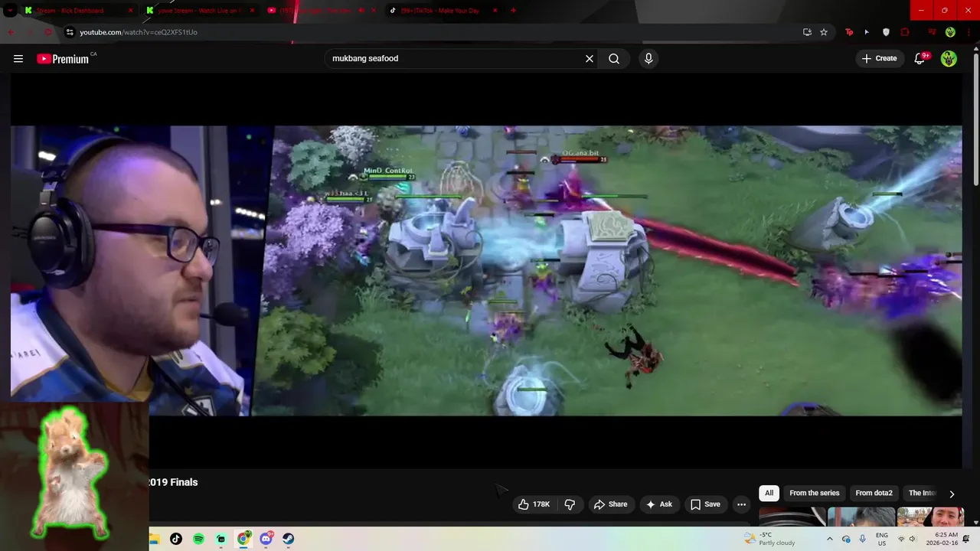Reload the current page
The height and width of the screenshot is (551, 980).
pos(47,32)
